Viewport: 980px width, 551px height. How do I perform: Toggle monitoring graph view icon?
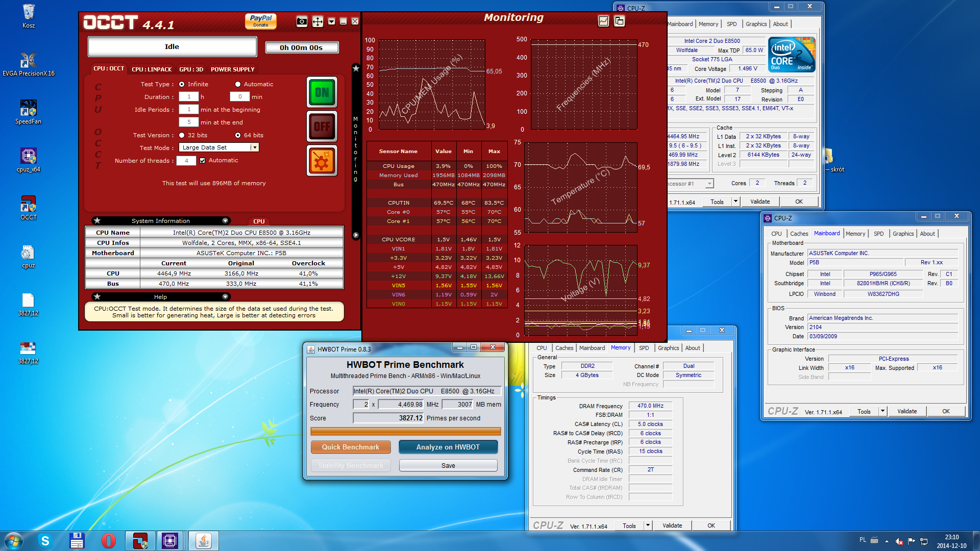[x=603, y=21]
